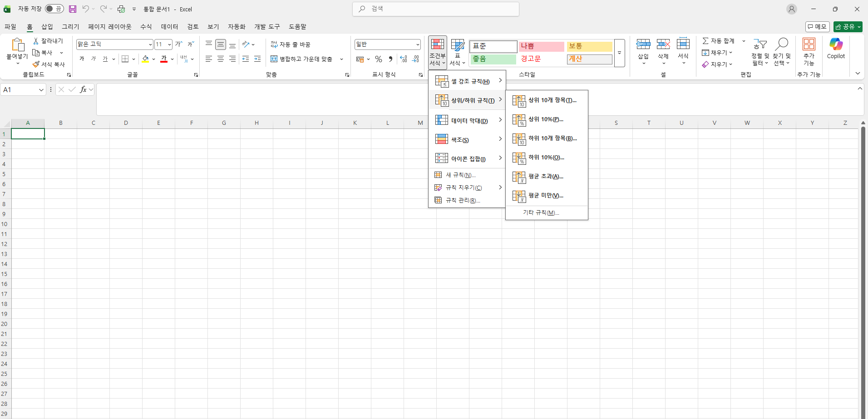Launch Copilot from ribbon
Viewport: 868px width, 419px height.
tap(836, 49)
